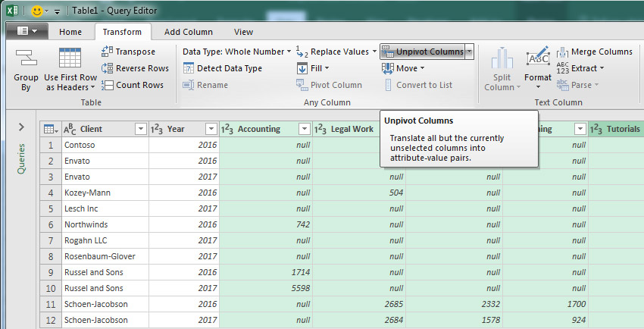Select row number 1

tap(51, 145)
